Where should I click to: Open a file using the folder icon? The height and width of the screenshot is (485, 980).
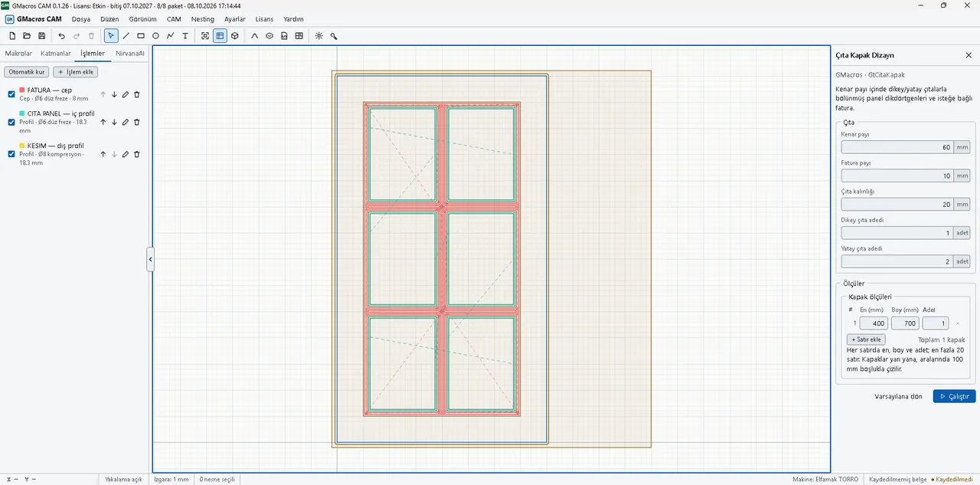[27, 36]
